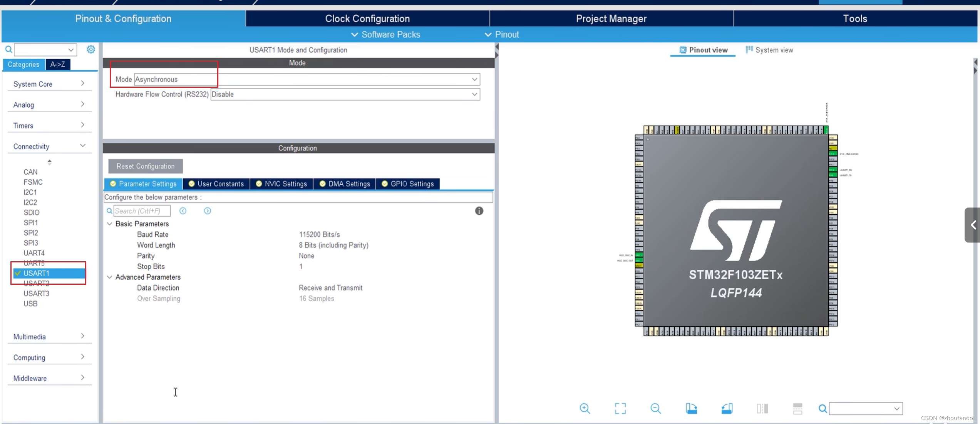The height and width of the screenshot is (424, 980).
Task: Switch to System view
Action: (769, 50)
